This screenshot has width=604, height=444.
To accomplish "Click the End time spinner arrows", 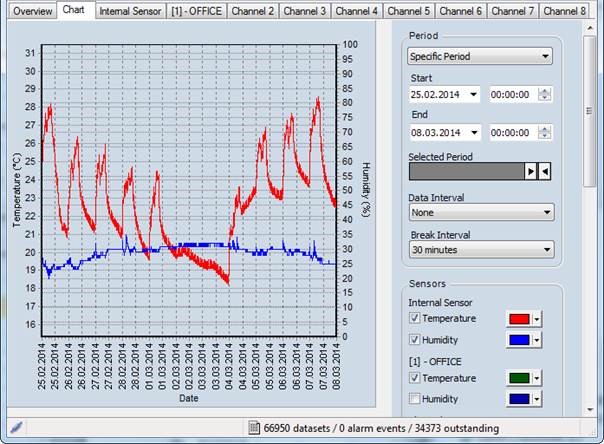I will 545,133.
